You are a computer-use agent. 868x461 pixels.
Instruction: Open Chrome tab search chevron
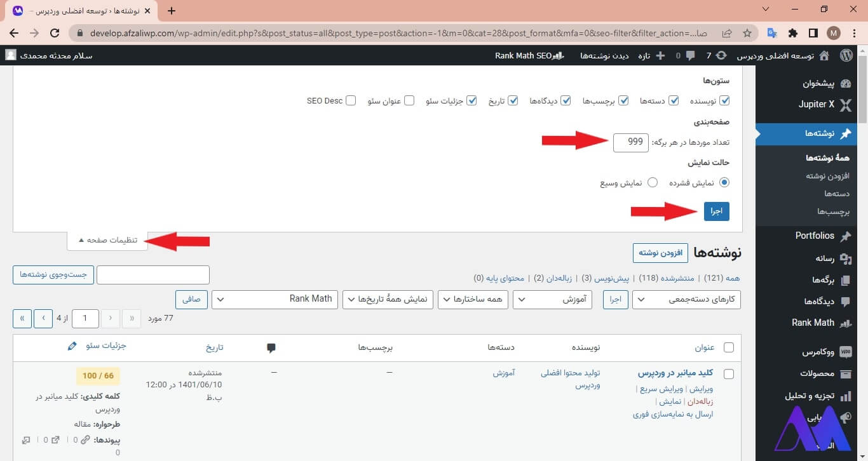tap(765, 10)
